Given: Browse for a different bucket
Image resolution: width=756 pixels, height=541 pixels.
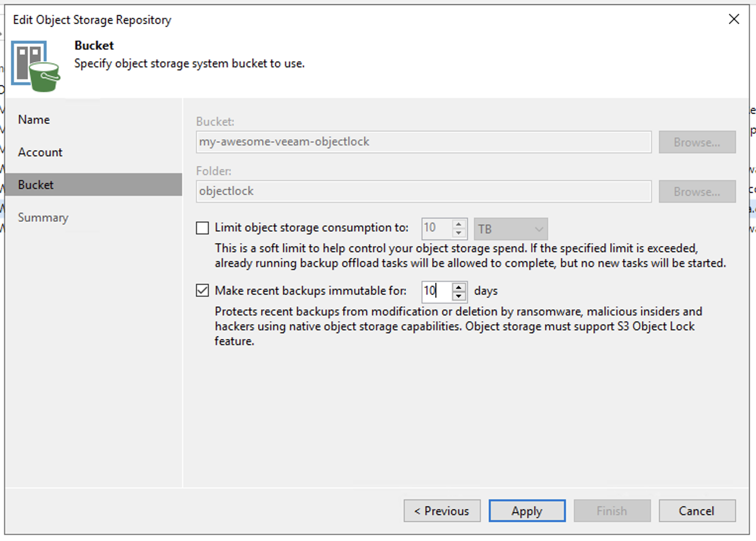Looking at the screenshot, I should tap(697, 142).
